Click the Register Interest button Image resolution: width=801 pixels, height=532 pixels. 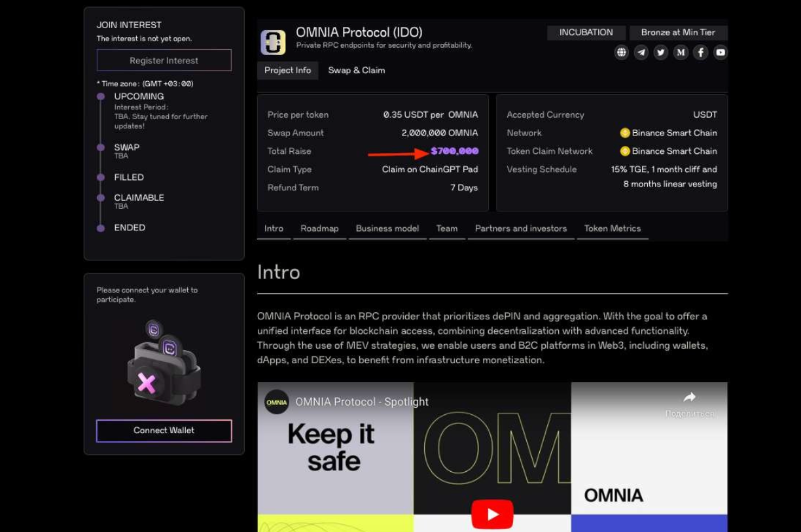164,60
